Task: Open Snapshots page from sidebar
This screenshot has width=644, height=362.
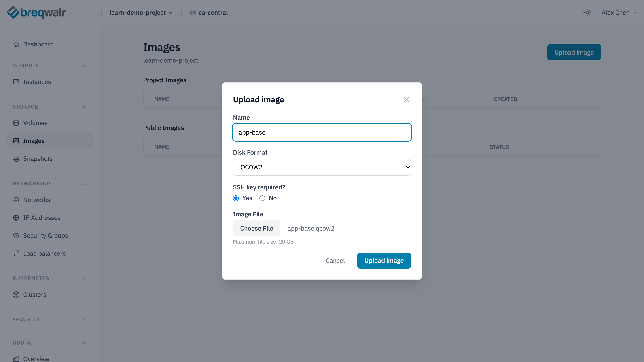Action: tap(50, 159)
